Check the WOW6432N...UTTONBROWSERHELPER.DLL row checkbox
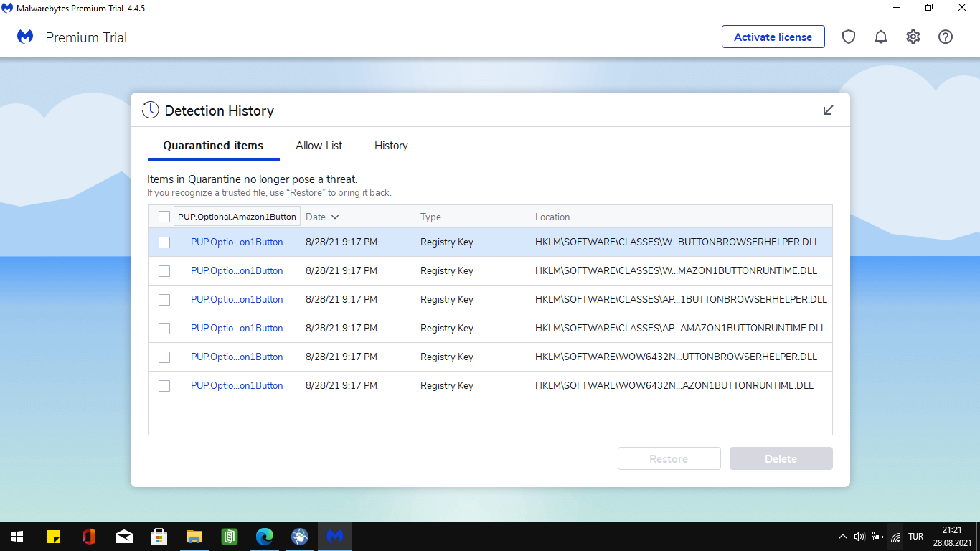Image resolution: width=980 pixels, height=551 pixels. [x=164, y=357]
